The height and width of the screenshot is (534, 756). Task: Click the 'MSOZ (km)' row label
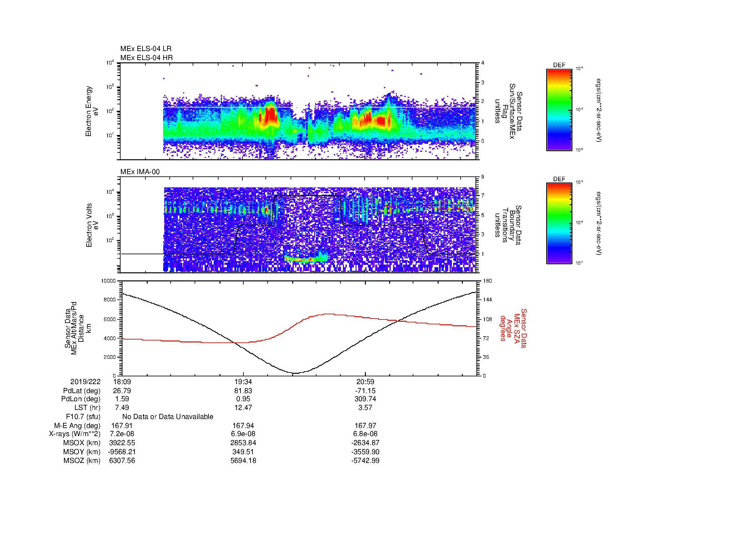[82, 461]
